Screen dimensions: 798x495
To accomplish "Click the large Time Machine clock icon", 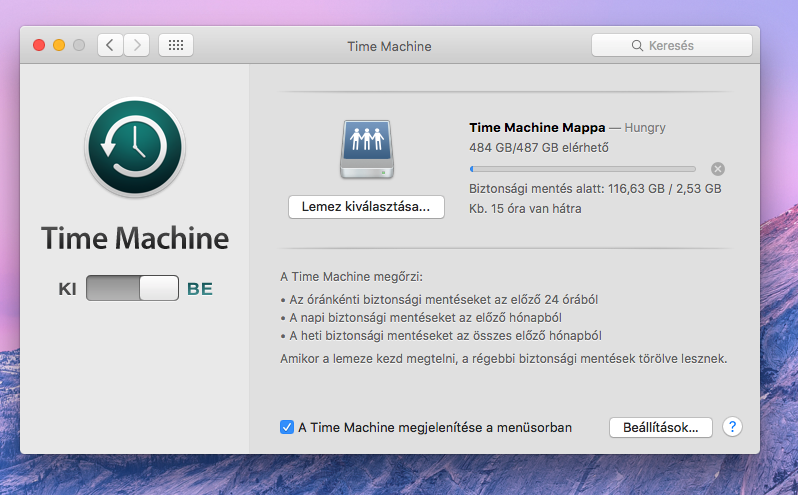I will click(135, 147).
